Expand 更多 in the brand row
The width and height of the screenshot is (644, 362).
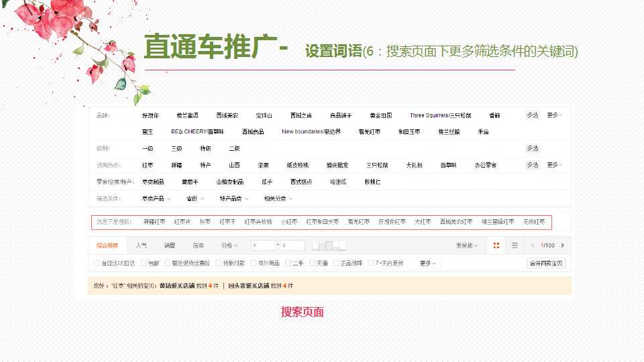click(554, 115)
